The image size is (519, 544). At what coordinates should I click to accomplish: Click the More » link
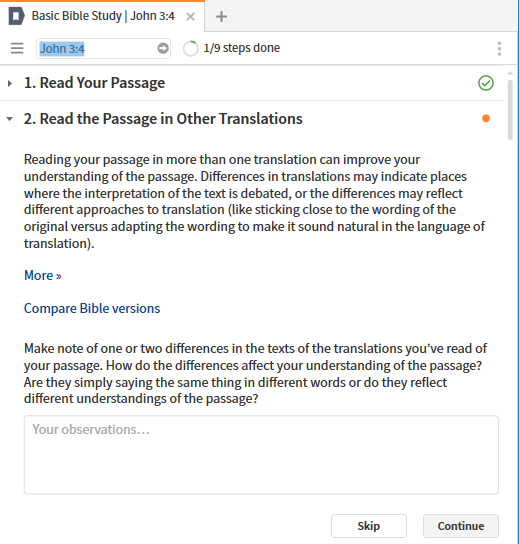(43, 275)
